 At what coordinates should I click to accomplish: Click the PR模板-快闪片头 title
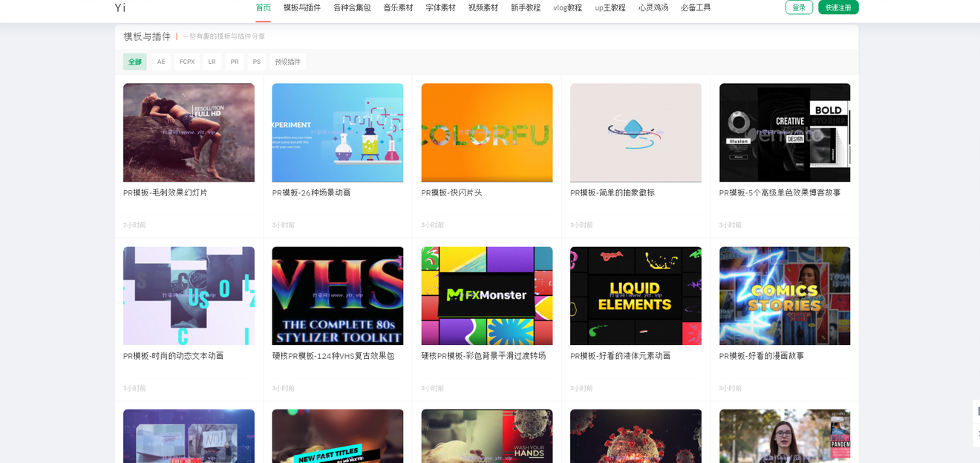(x=451, y=192)
